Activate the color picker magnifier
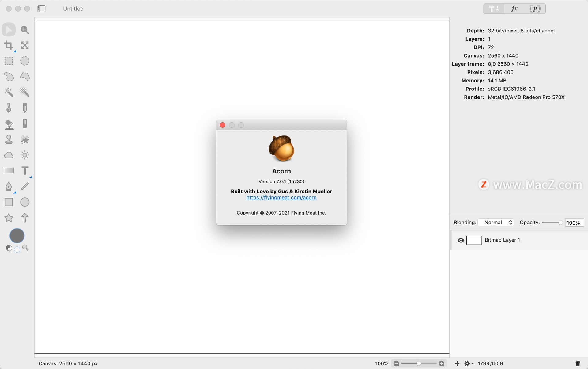The width and height of the screenshot is (588, 369). (x=25, y=248)
